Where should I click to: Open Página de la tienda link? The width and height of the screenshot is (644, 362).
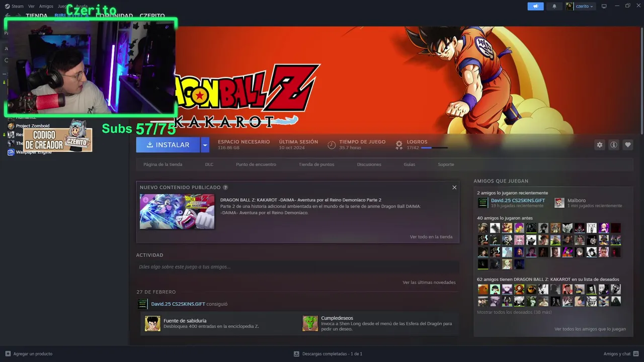click(x=163, y=164)
